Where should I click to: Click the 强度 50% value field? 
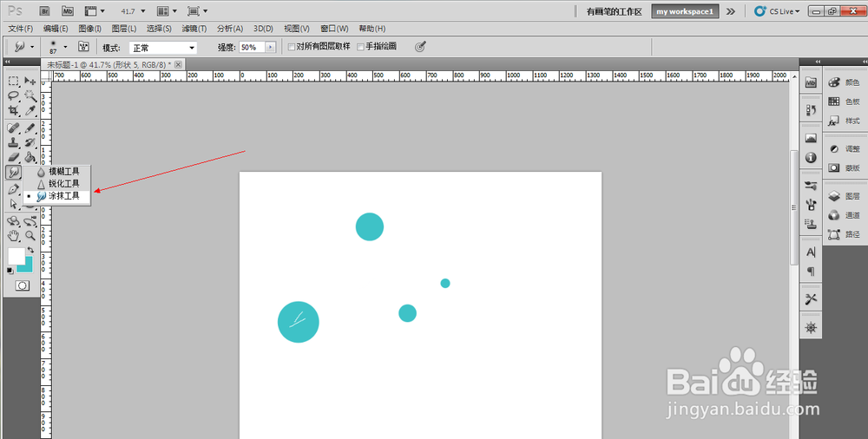[x=252, y=48]
